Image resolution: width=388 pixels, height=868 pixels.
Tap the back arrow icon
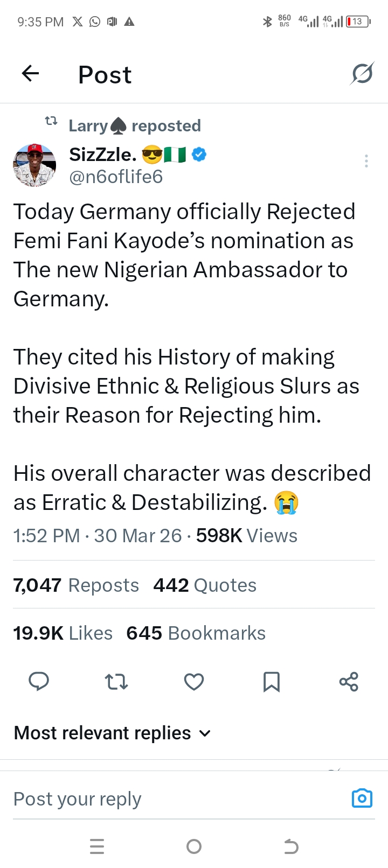(31, 73)
